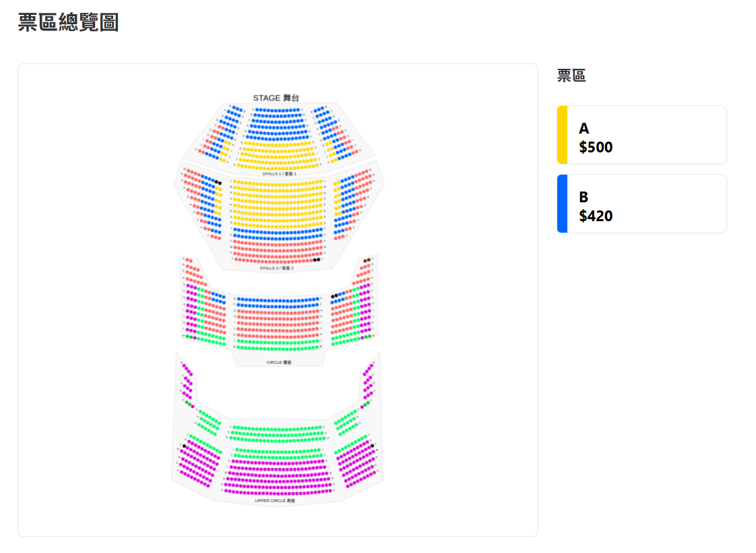Pick green back row of Circle center

(278, 345)
